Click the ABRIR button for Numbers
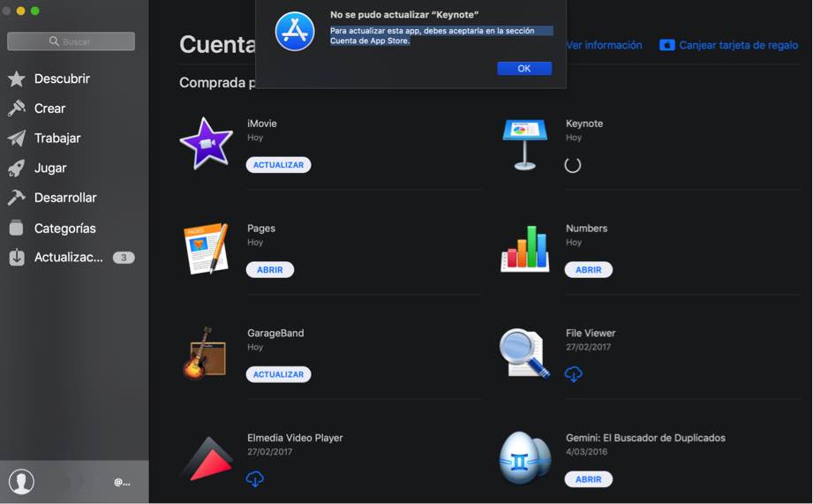 pyautogui.click(x=589, y=269)
